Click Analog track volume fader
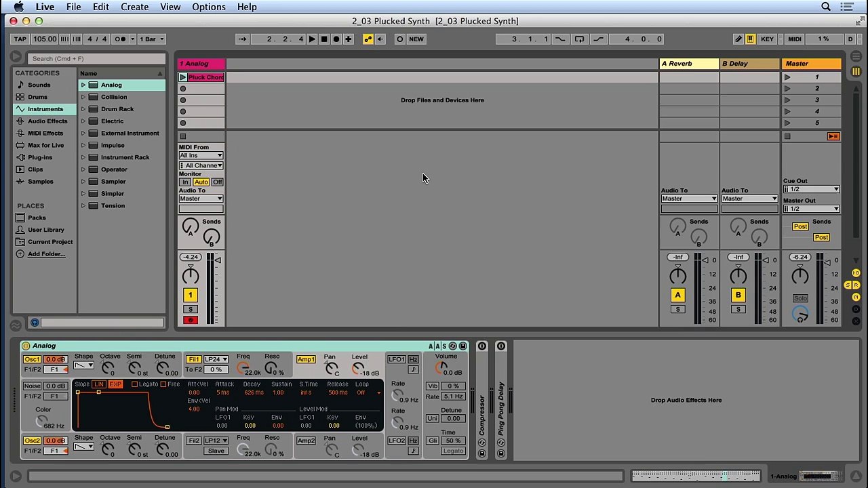Viewport: 868px width, 488px height. tap(217, 260)
